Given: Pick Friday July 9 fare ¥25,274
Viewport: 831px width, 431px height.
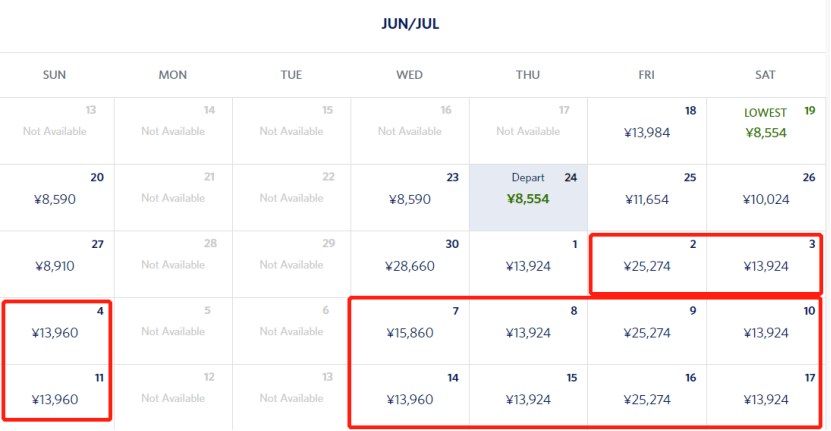Looking at the screenshot, I should click(646, 332).
